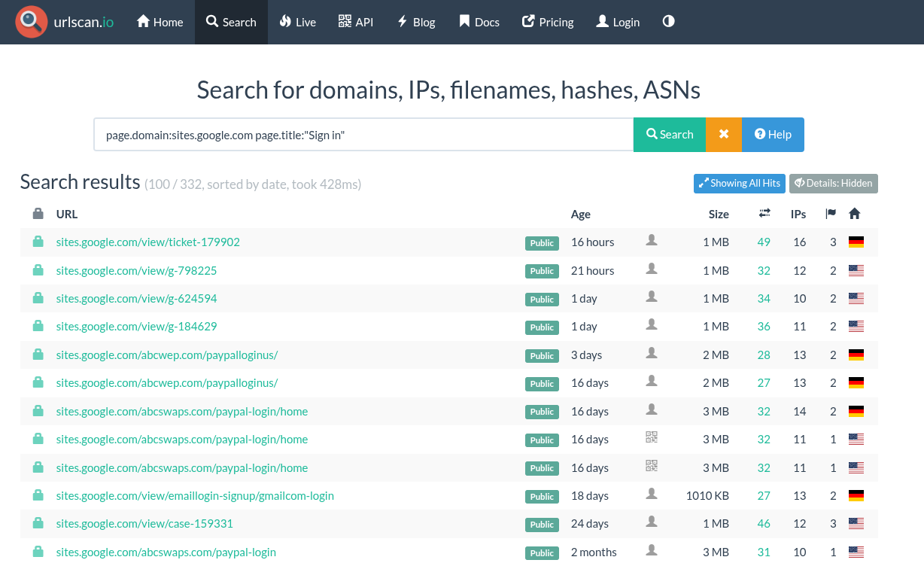Image resolution: width=924 pixels, height=563 pixels.
Task: Click US flag on g-184629 row
Action: click(856, 327)
